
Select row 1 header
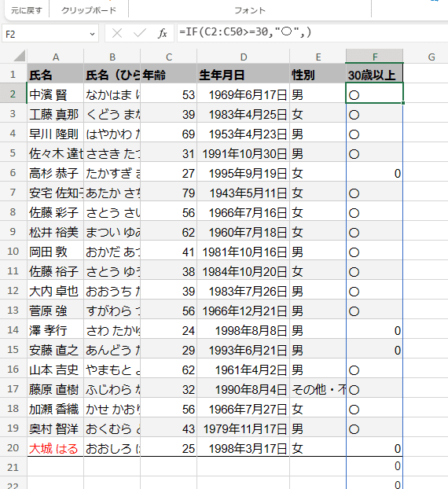(x=13, y=74)
